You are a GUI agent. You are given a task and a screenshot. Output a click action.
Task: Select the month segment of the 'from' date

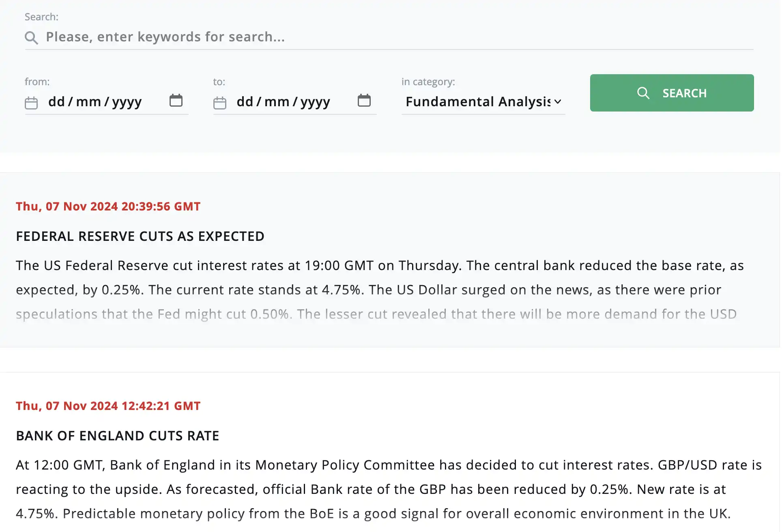88,102
